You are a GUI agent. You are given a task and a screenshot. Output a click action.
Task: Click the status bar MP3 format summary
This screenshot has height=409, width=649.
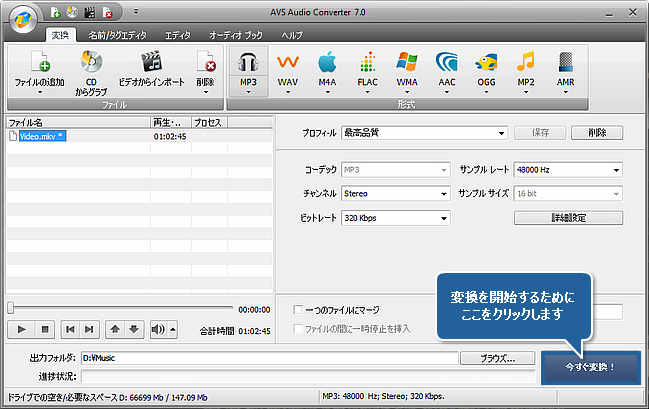point(383,397)
